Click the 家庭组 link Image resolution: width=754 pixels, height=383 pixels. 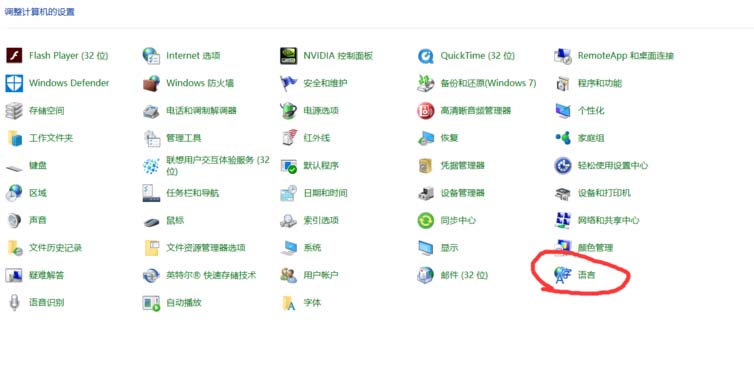click(591, 138)
